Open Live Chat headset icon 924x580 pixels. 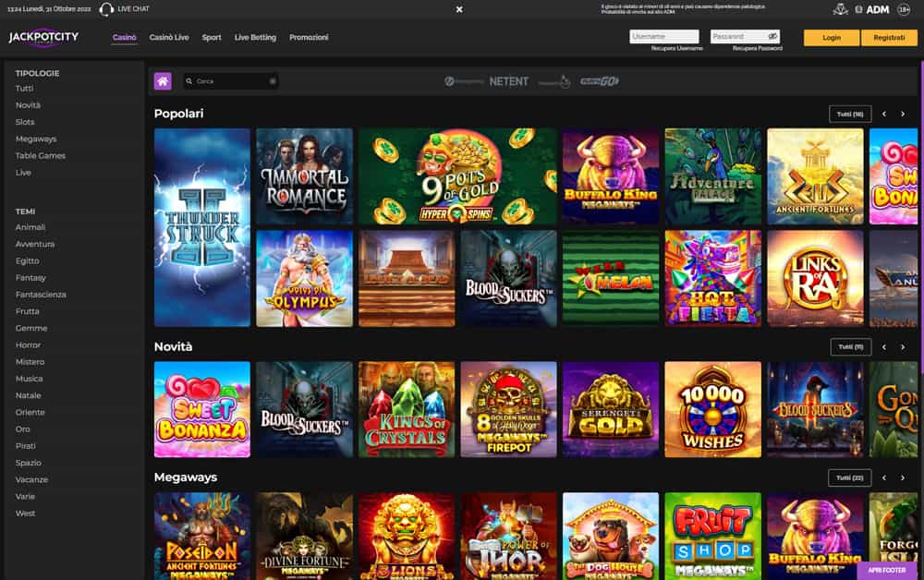pos(106,9)
